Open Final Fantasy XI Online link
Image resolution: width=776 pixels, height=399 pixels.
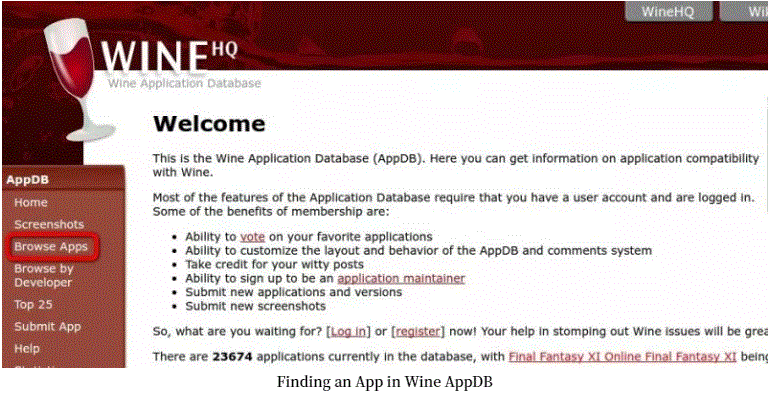(622, 356)
